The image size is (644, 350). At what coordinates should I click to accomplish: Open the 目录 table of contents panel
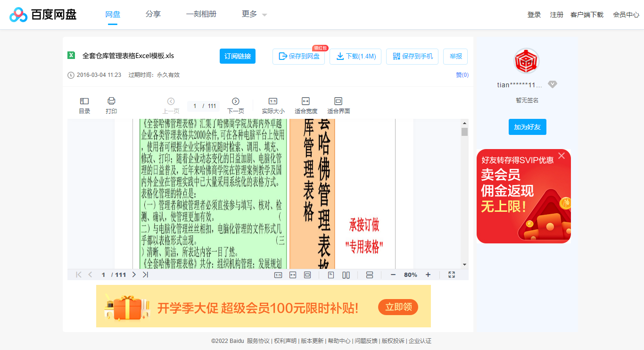coord(84,105)
